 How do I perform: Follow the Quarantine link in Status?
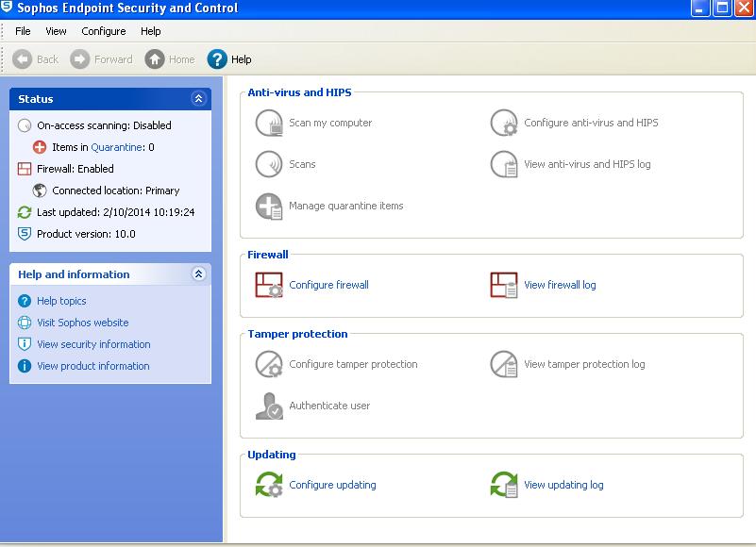(117, 147)
